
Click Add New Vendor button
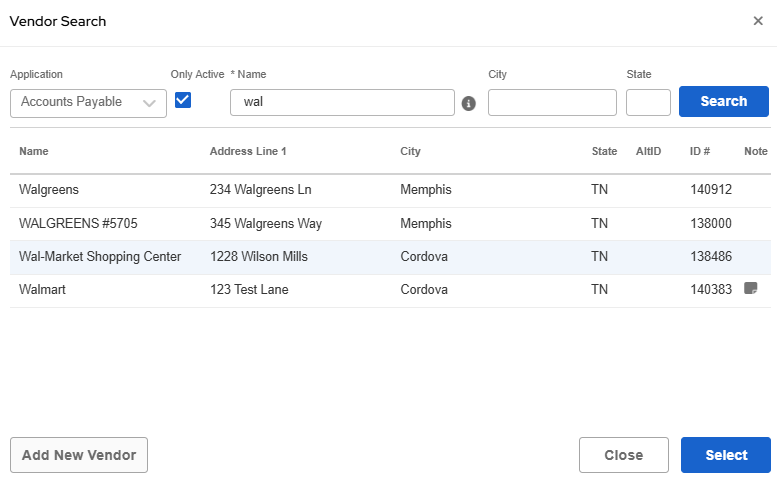point(79,455)
